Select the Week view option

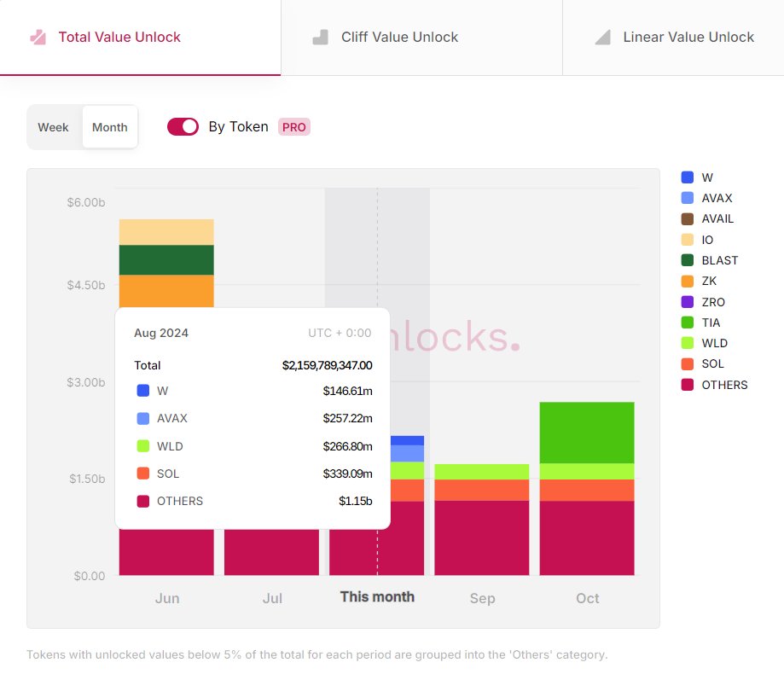click(53, 127)
